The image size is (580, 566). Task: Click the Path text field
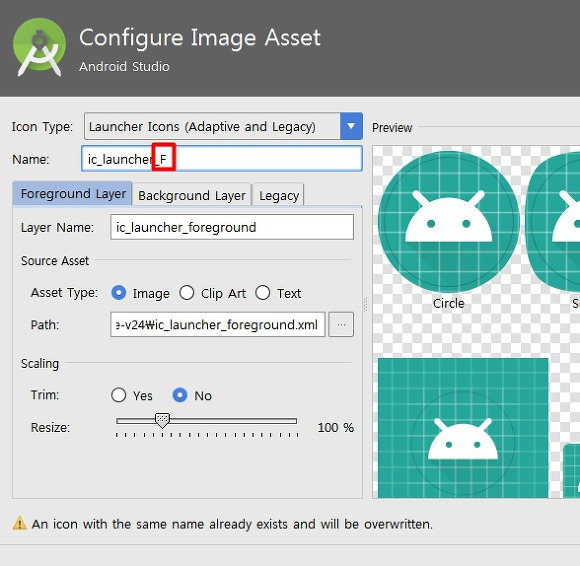point(218,324)
